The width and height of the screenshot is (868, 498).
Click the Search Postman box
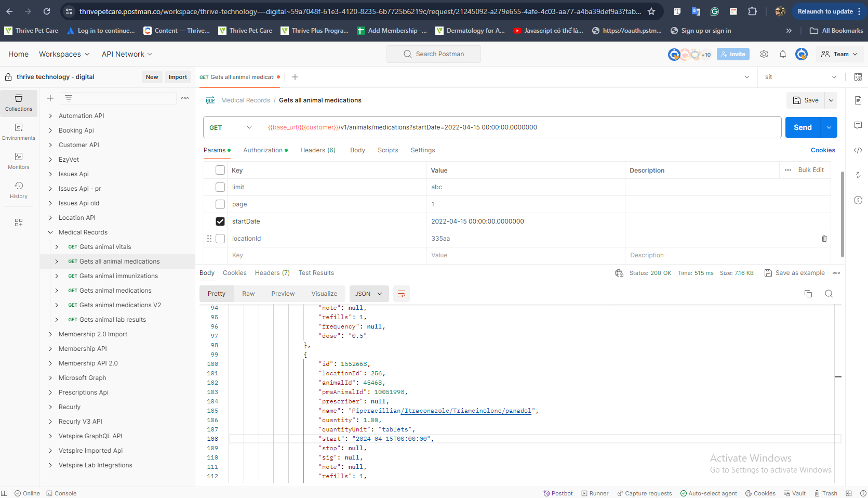(x=434, y=54)
